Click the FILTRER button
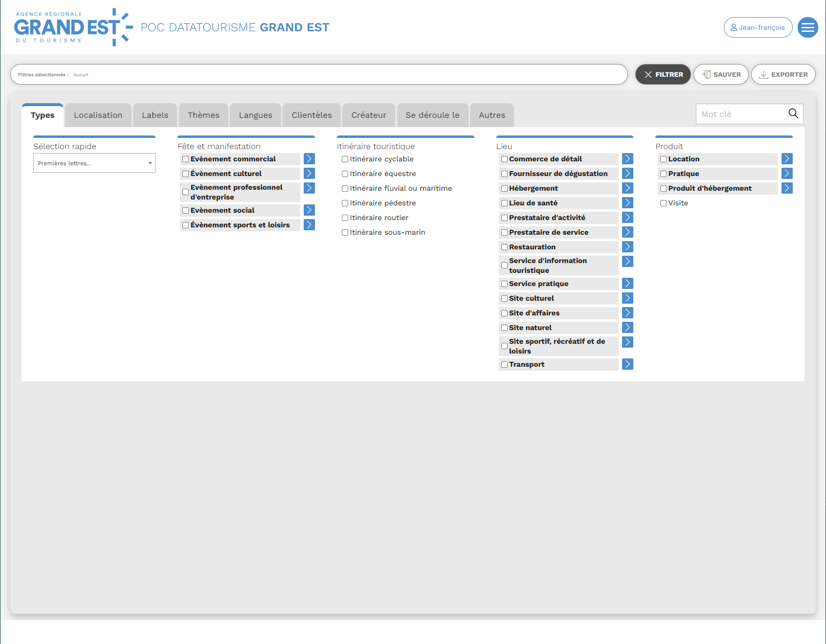826x644 pixels. (x=663, y=74)
